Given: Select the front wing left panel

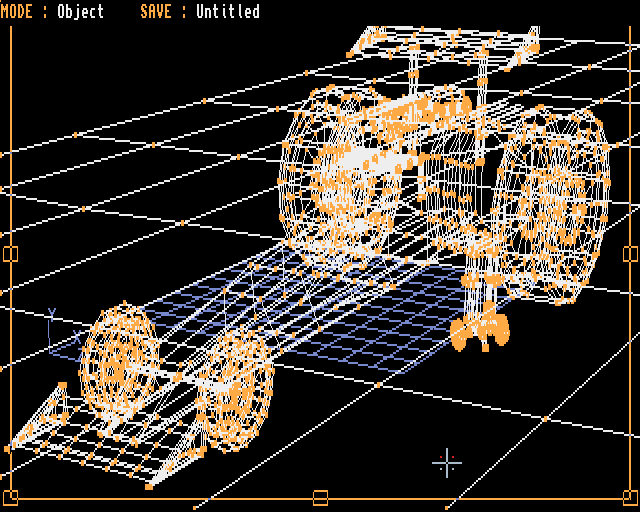Looking at the screenshot, I should (x=40, y=420).
